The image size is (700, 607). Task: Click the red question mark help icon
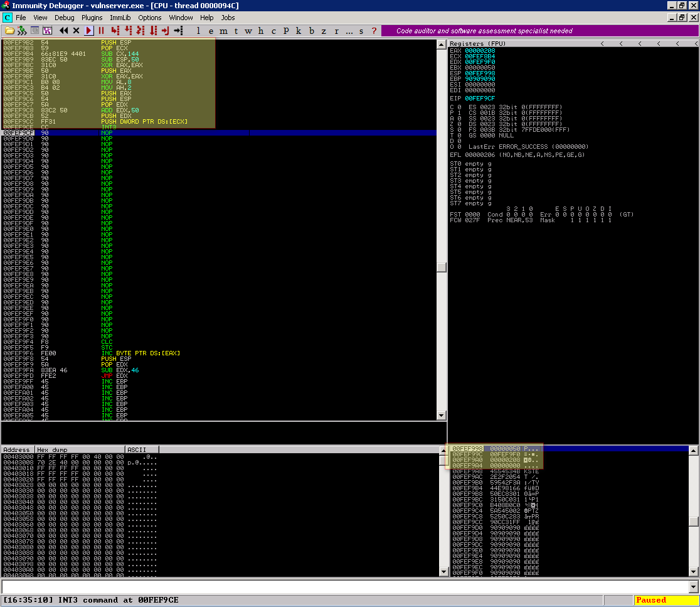tap(374, 31)
